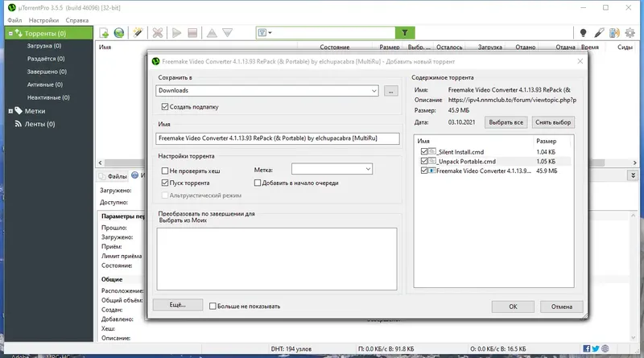Select Активные (0) in sidebar
This screenshot has width=644, height=358.
45,84
